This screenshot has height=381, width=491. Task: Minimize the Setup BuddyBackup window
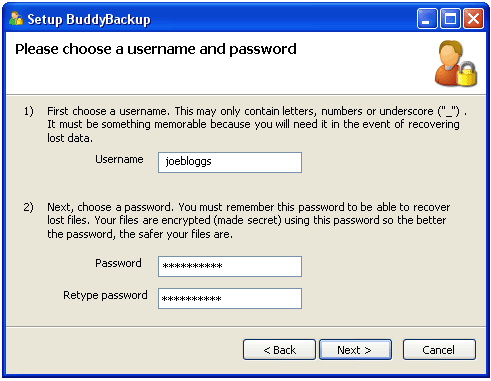click(427, 19)
